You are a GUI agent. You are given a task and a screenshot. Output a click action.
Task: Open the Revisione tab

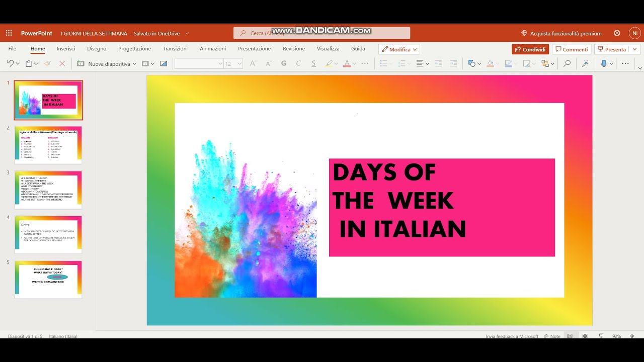click(x=294, y=49)
